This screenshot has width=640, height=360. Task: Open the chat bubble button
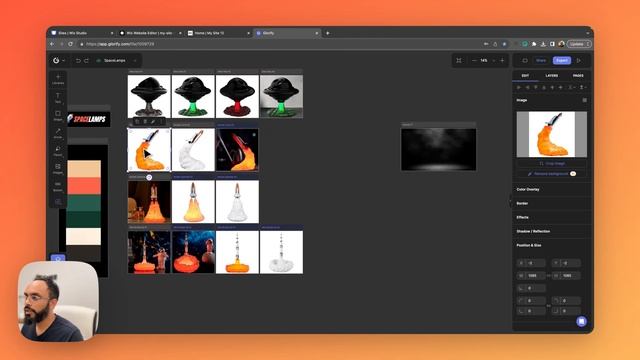click(581, 321)
